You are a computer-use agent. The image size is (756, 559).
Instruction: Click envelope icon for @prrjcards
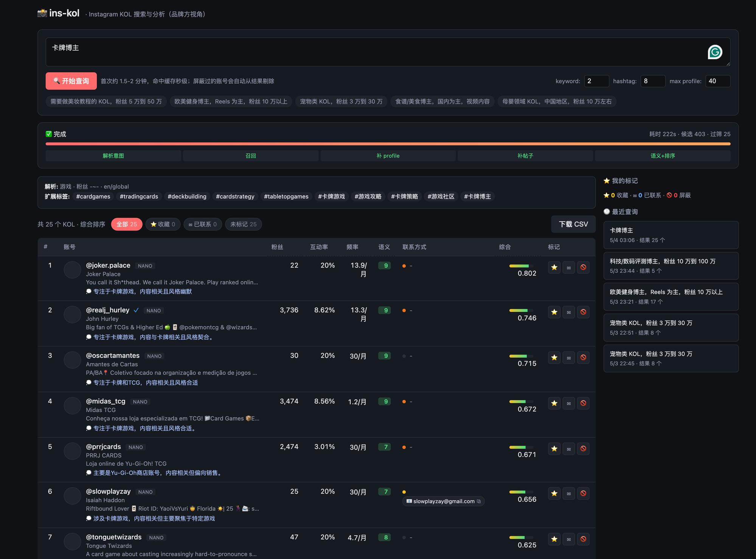pyautogui.click(x=569, y=448)
